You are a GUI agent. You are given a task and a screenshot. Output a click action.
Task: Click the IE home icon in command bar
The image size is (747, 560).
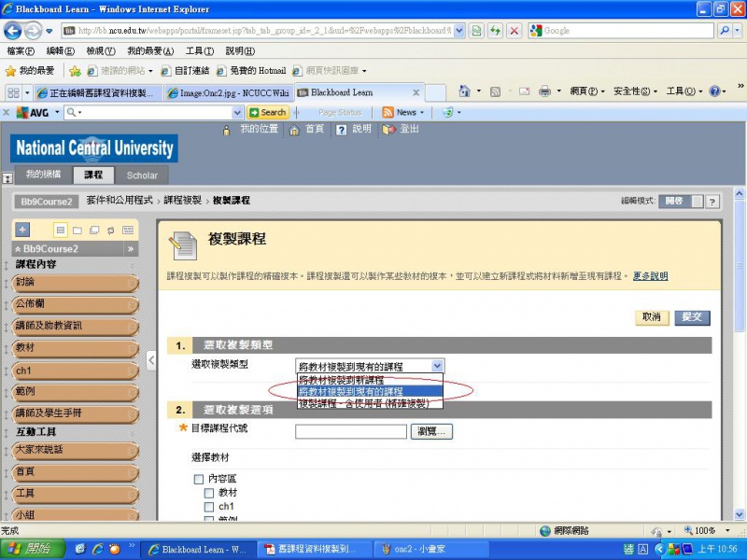click(x=465, y=91)
